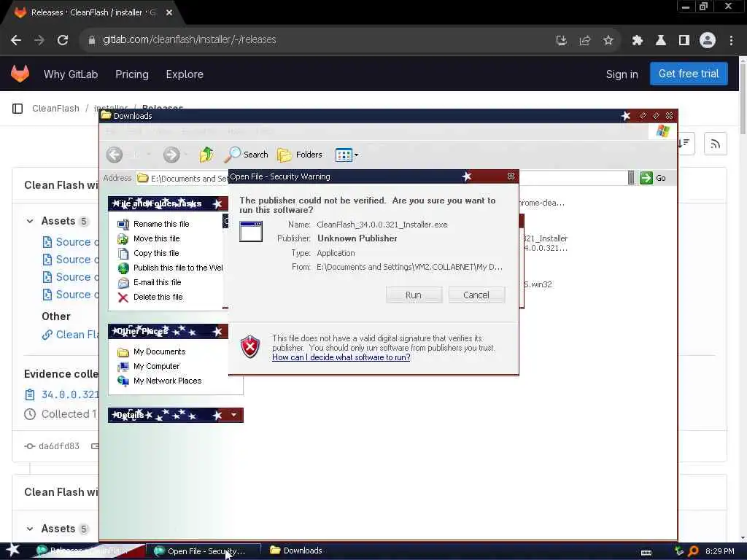Screen dimensions: 747x560
Task: Close the Releases CleanFlash browser tab
Action: point(169,13)
